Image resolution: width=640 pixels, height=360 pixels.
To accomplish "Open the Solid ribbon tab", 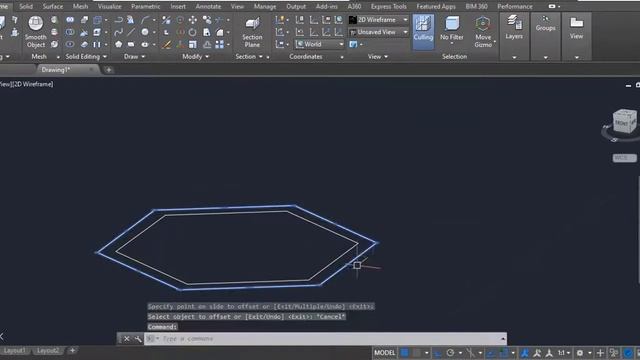I will pos(26,7).
